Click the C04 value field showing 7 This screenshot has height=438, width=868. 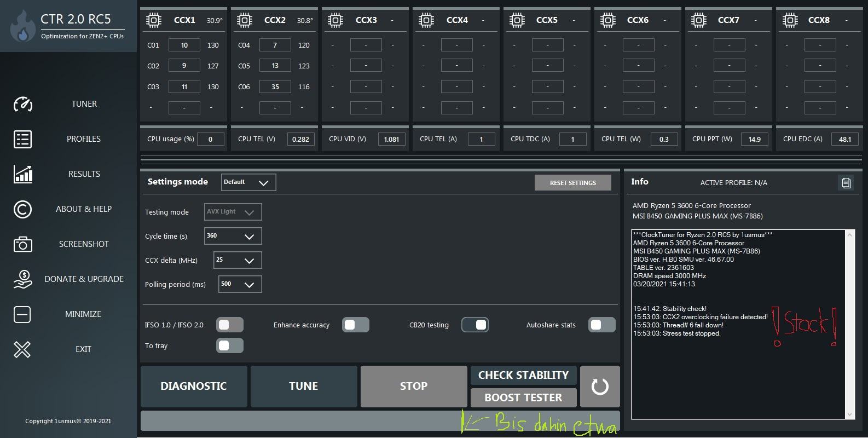tap(275, 45)
